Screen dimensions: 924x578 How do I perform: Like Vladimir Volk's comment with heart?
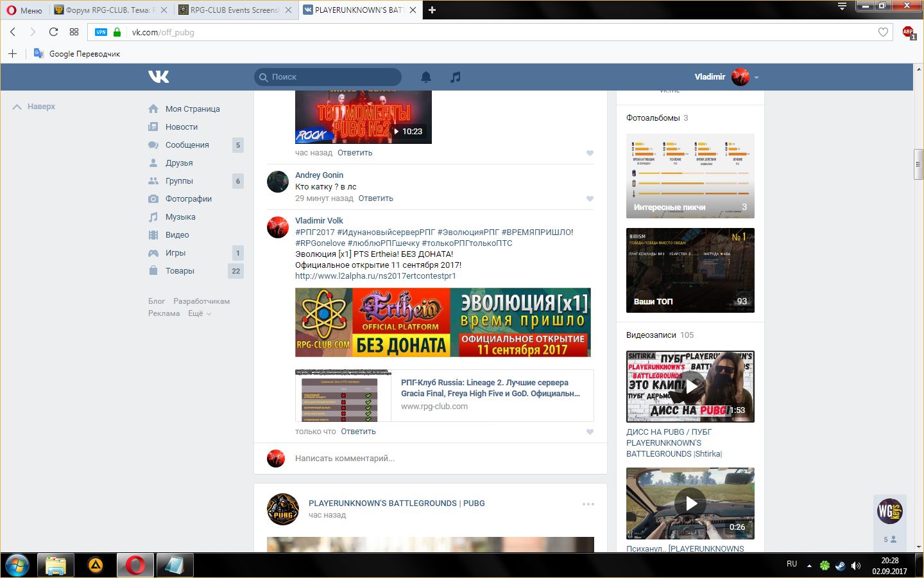coord(590,432)
